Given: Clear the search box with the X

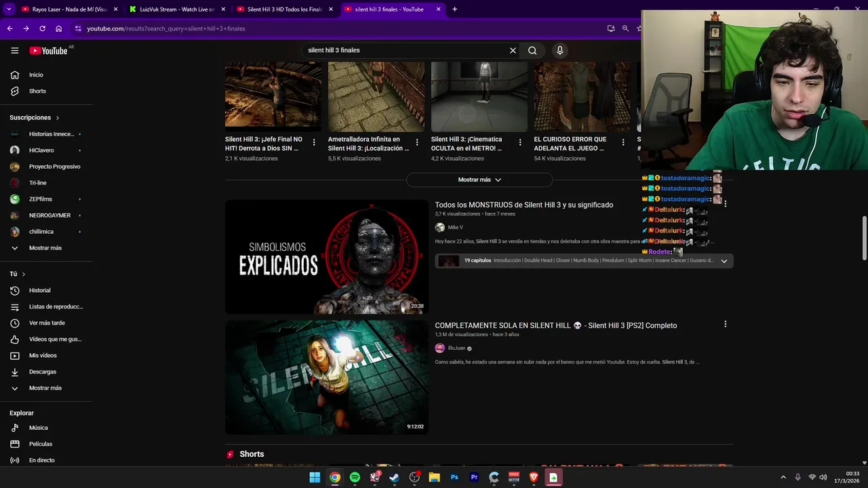Looking at the screenshot, I should 513,50.
